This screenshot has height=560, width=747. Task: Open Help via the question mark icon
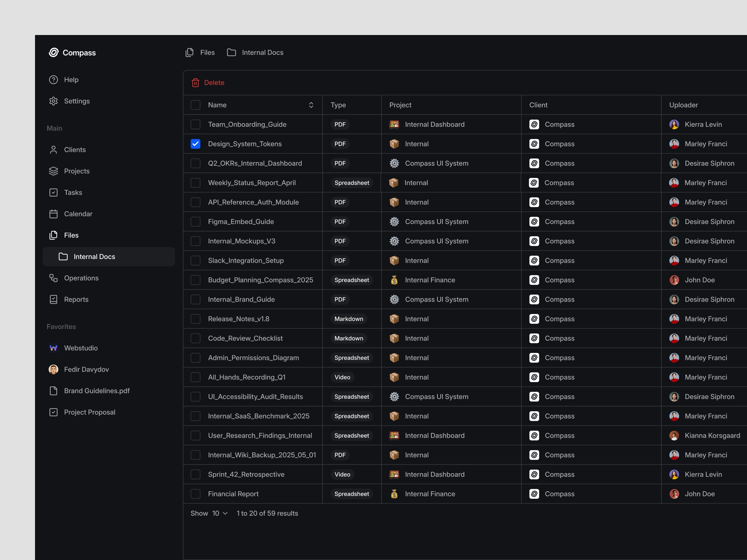53,80
